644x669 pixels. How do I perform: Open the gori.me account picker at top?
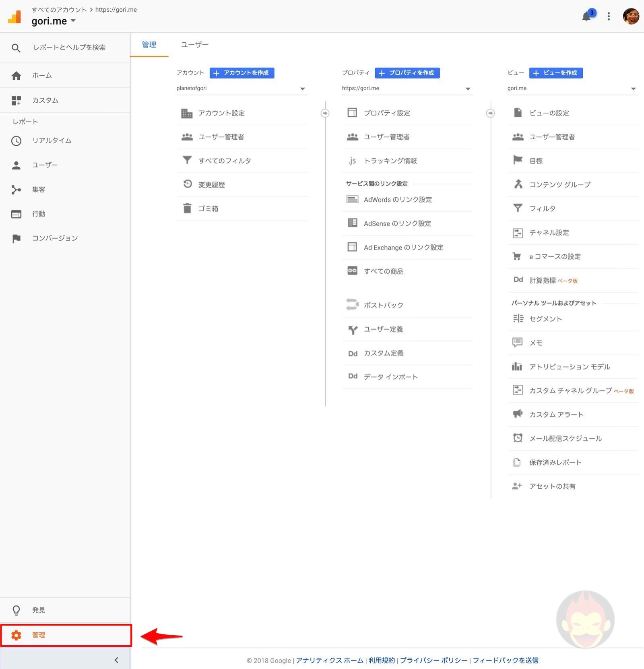pyautogui.click(x=54, y=21)
